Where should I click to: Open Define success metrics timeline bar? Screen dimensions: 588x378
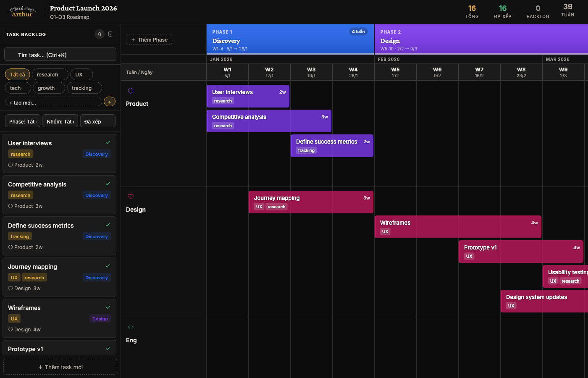pos(332,146)
